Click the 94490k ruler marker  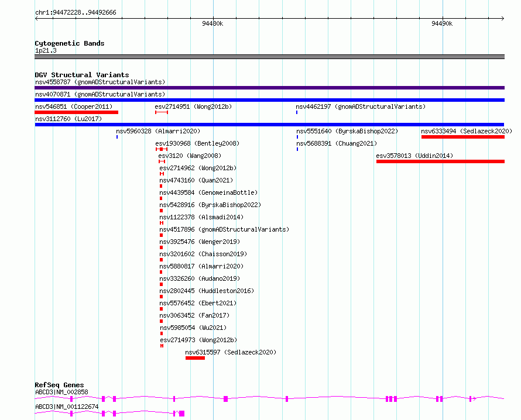442,23
